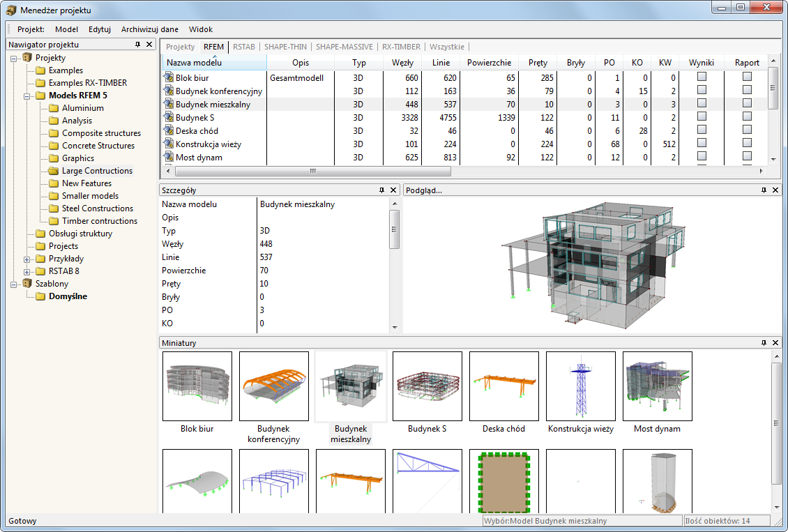Screen dimensions: 788x532
Task: Collapse the Models RFEM 5 tree node
Action: tap(27, 96)
